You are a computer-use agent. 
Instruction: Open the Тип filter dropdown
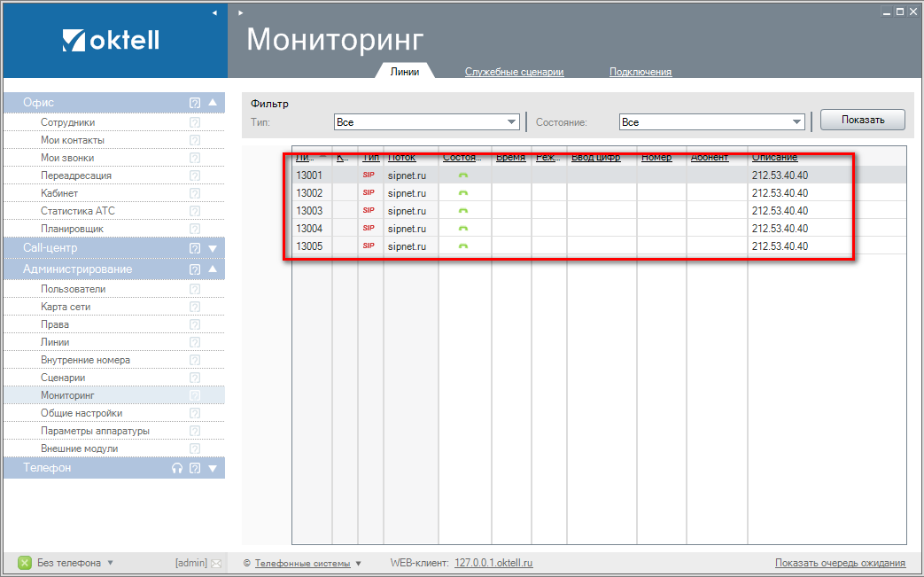pyautogui.click(x=512, y=122)
